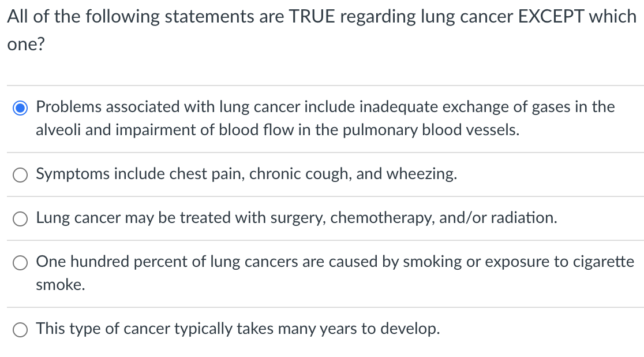This screenshot has width=644, height=357.
Task: Select the 'One hundred percent of lung cancers' radio button
Action: (x=20, y=263)
